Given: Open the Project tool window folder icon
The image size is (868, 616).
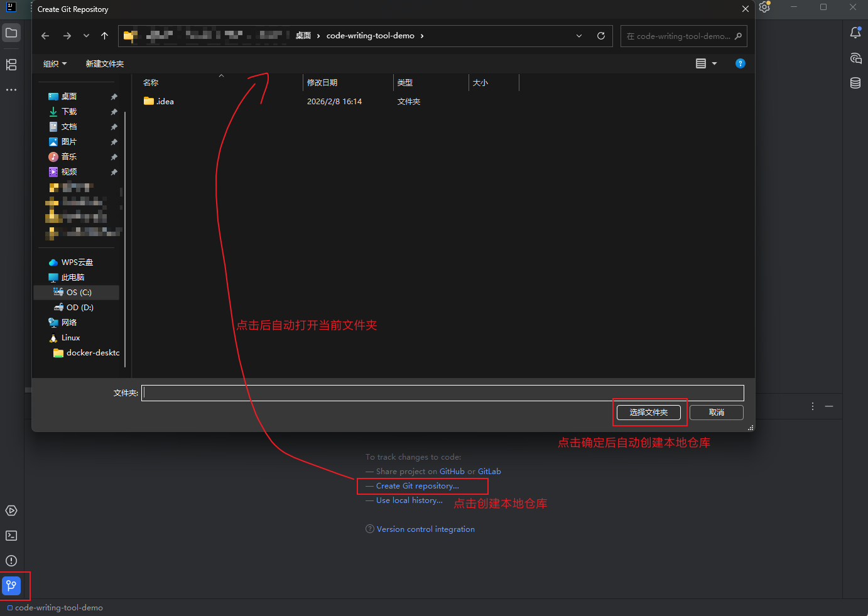Looking at the screenshot, I should tap(11, 33).
